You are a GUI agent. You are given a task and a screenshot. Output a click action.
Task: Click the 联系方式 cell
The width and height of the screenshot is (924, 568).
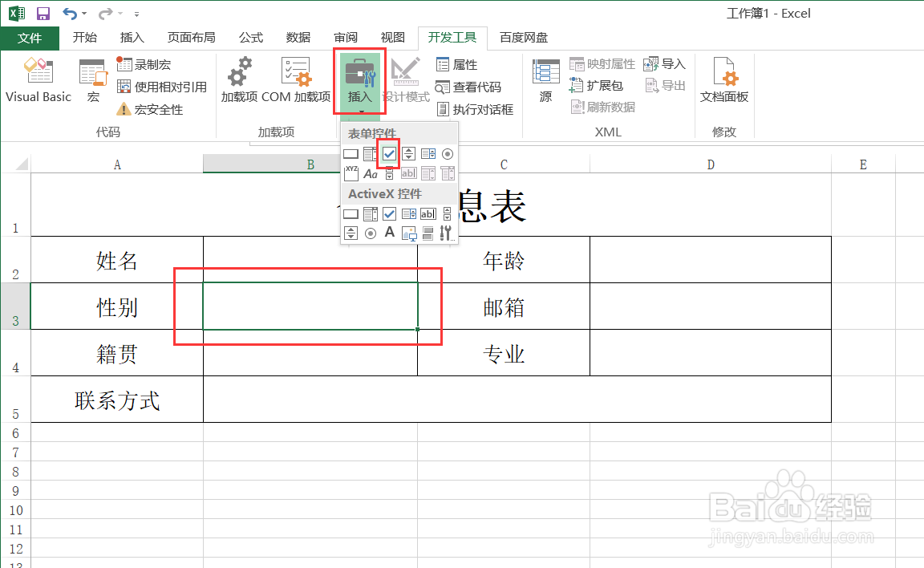(x=116, y=400)
